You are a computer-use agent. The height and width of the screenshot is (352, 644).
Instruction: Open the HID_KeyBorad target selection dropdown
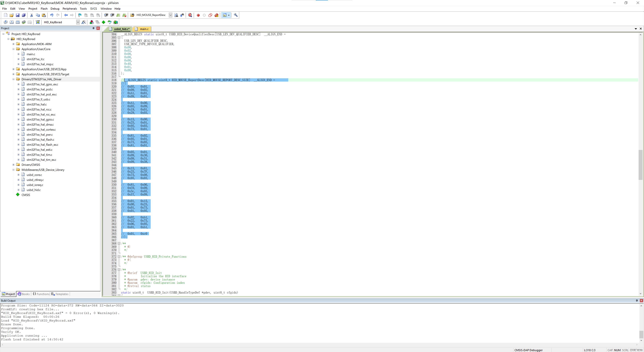coord(78,22)
